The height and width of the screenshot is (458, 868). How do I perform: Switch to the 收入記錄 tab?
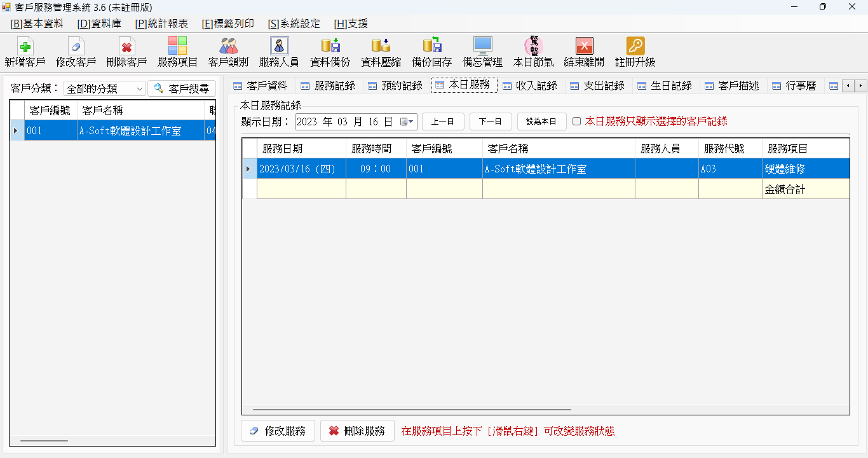[530, 85]
